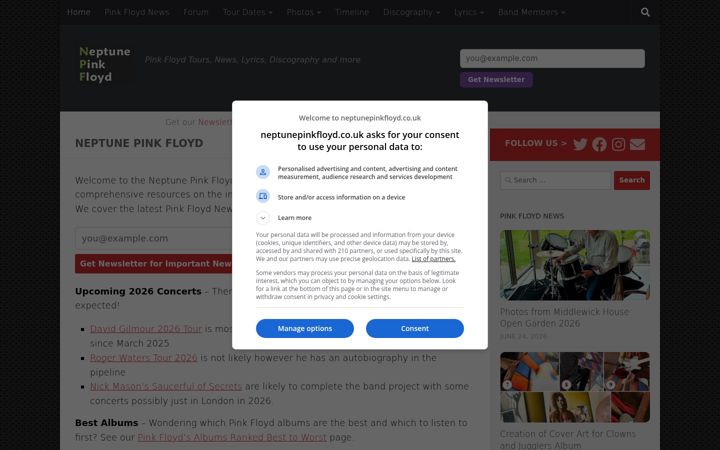
Task: Open the Tour Dates dropdown menu
Action: pyautogui.click(x=248, y=12)
